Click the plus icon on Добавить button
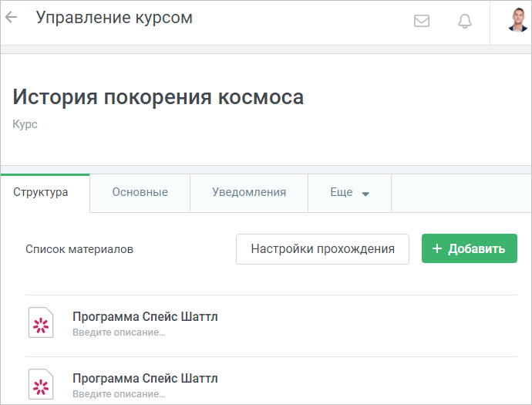The width and height of the screenshot is (532, 405). (437, 248)
